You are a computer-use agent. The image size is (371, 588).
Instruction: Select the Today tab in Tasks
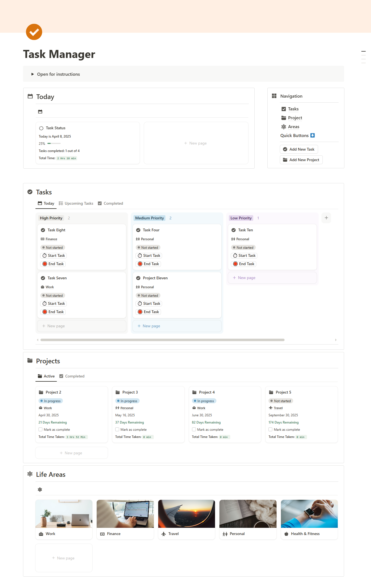46,203
